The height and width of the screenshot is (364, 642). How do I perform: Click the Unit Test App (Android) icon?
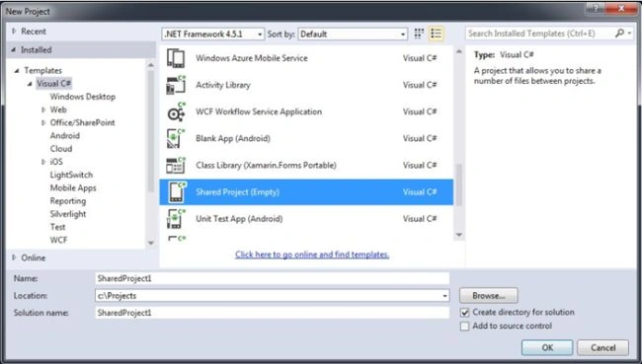(176, 219)
